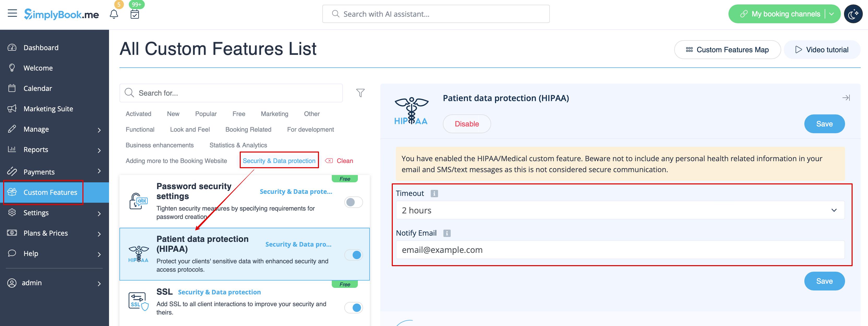Click the Notify Email info icon
This screenshot has height=326, width=868.
click(x=447, y=233)
